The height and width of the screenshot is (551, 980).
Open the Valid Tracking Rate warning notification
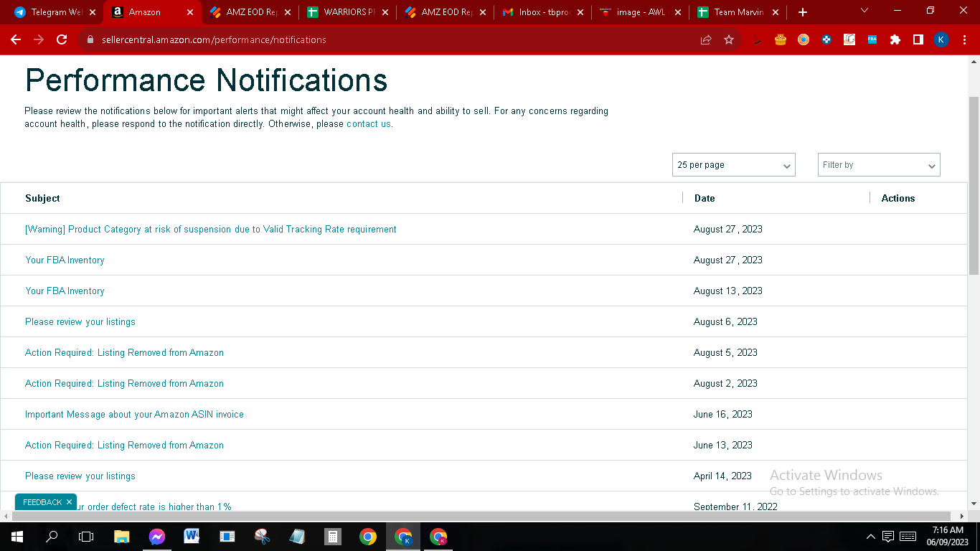click(211, 230)
